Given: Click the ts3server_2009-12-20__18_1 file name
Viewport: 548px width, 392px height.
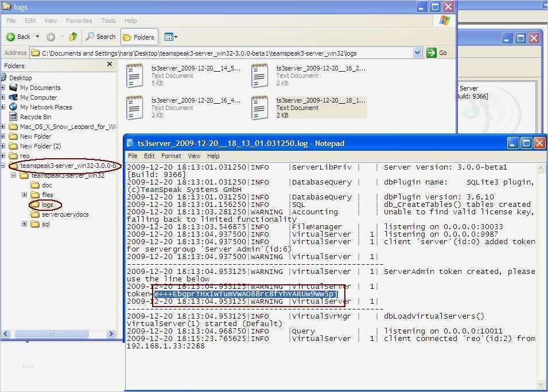Looking at the screenshot, I should 321,100.
